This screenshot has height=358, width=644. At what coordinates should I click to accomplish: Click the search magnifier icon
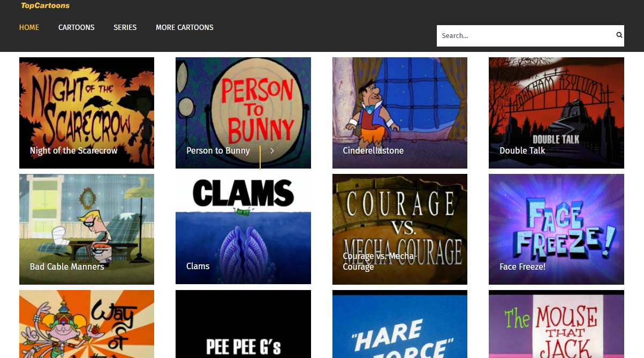click(619, 35)
